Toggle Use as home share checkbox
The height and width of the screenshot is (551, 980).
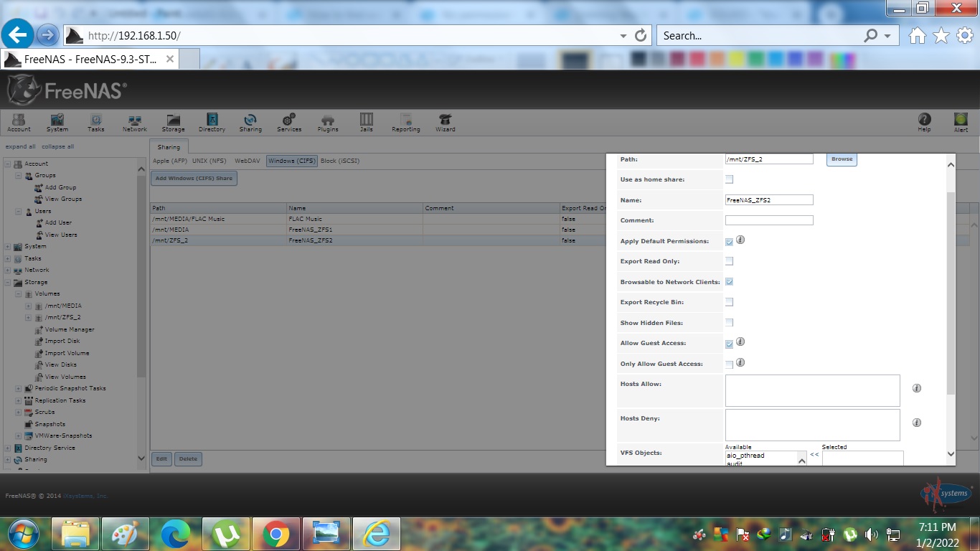coord(729,179)
